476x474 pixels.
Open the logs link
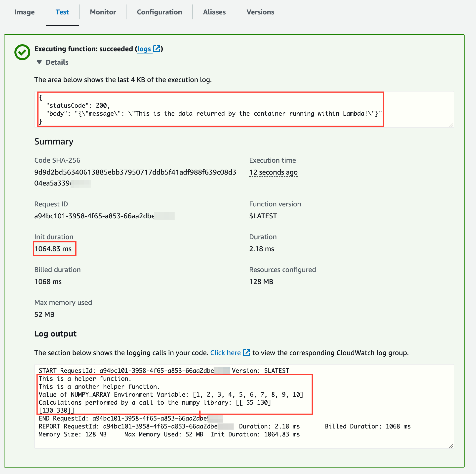144,49
